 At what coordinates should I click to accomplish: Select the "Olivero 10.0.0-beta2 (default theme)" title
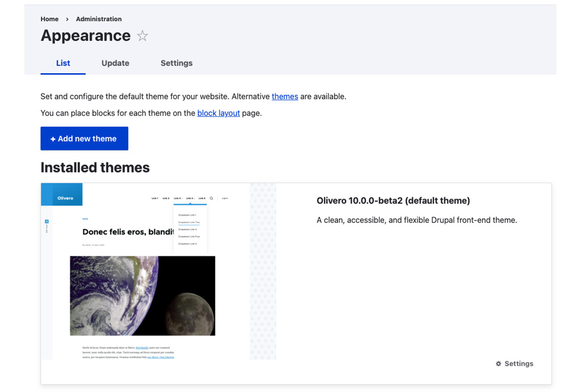coord(393,201)
